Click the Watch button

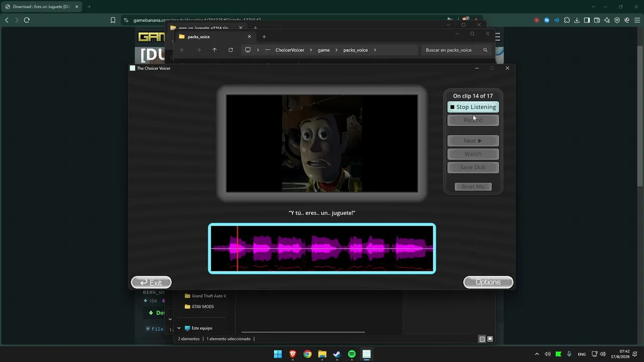pyautogui.click(x=473, y=154)
